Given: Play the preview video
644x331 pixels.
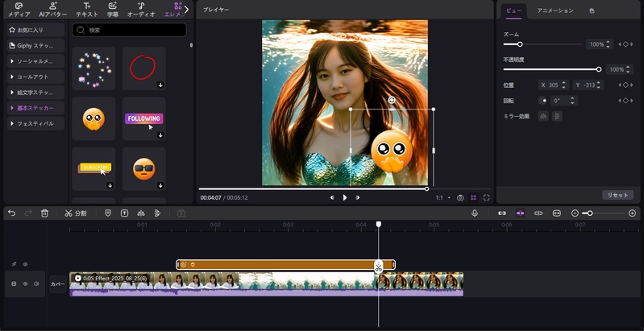Looking at the screenshot, I should pos(345,197).
